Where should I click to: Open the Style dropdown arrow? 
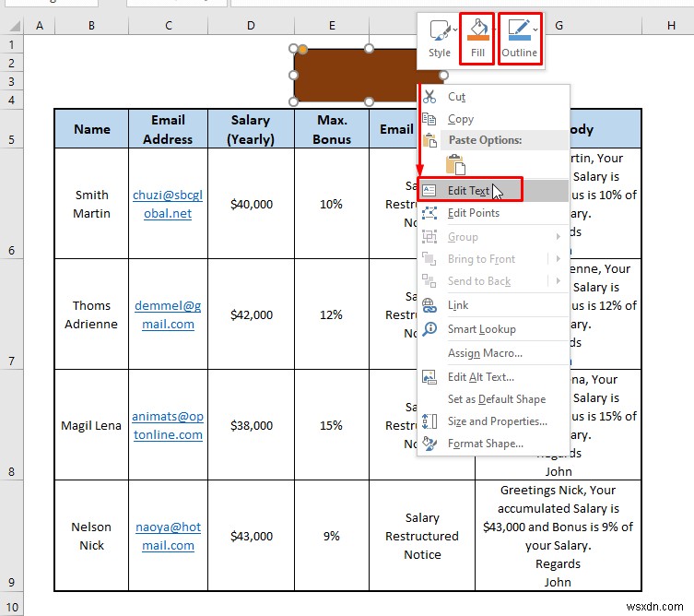[x=455, y=30]
